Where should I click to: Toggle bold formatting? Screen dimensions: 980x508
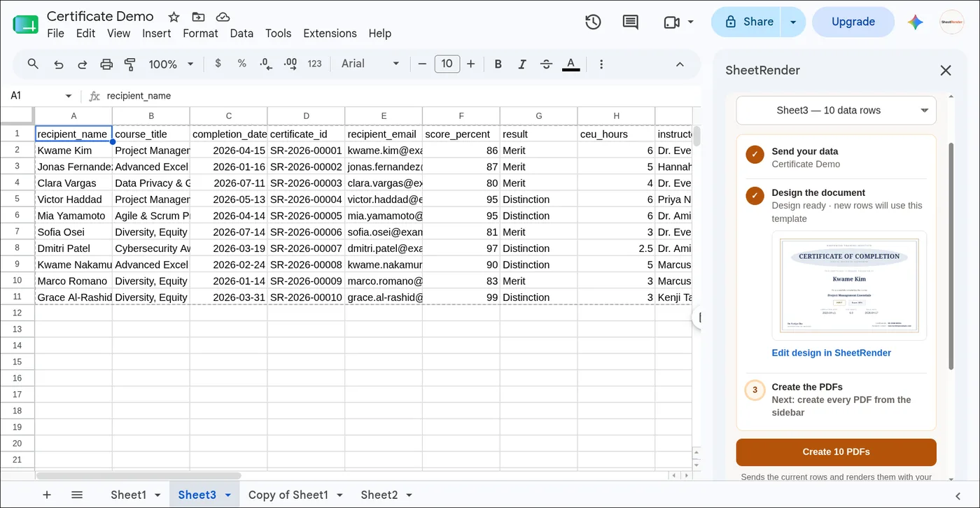pyautogui.click(x=498, y=64)
